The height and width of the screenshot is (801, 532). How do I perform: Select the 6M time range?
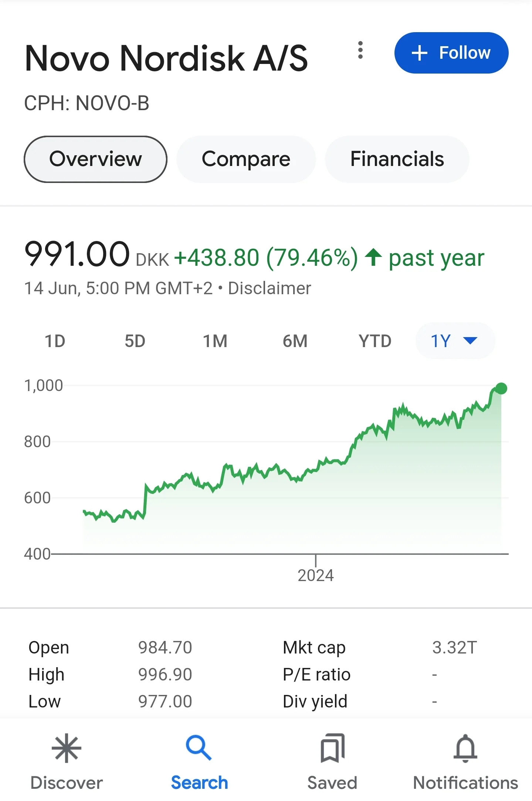295,341
